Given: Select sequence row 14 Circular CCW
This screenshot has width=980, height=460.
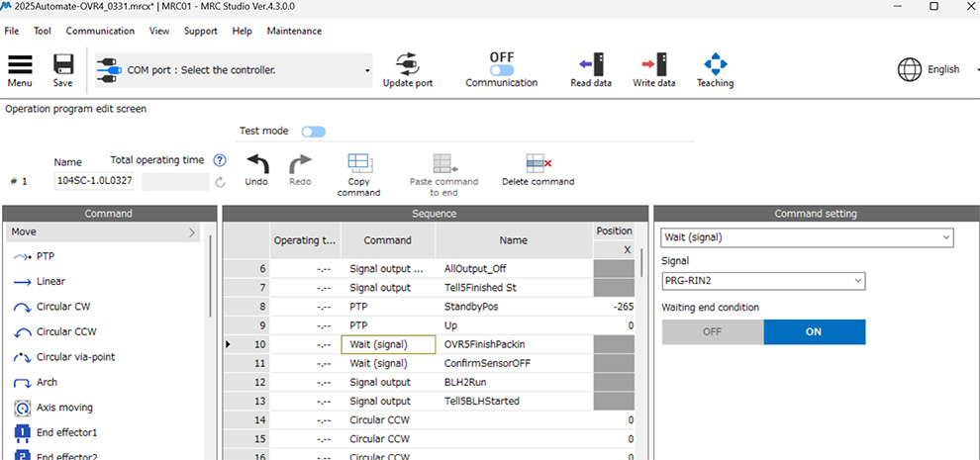Looking at the screenshot, I should tap(429, 420).
